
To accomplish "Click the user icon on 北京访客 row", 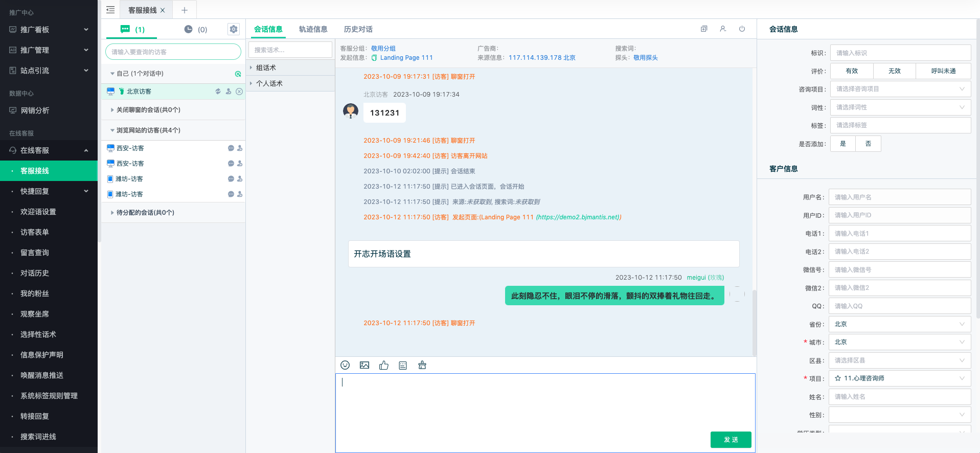I will coord(229,92).
